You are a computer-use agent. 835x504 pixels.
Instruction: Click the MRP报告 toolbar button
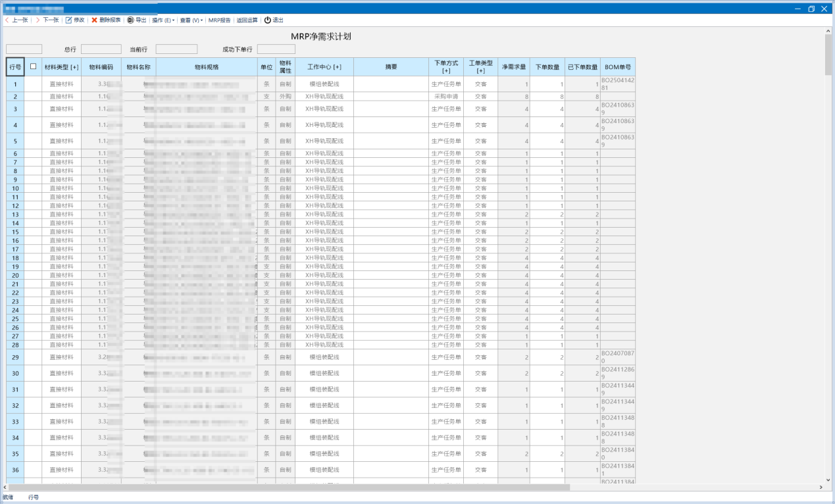click(218, 20)
